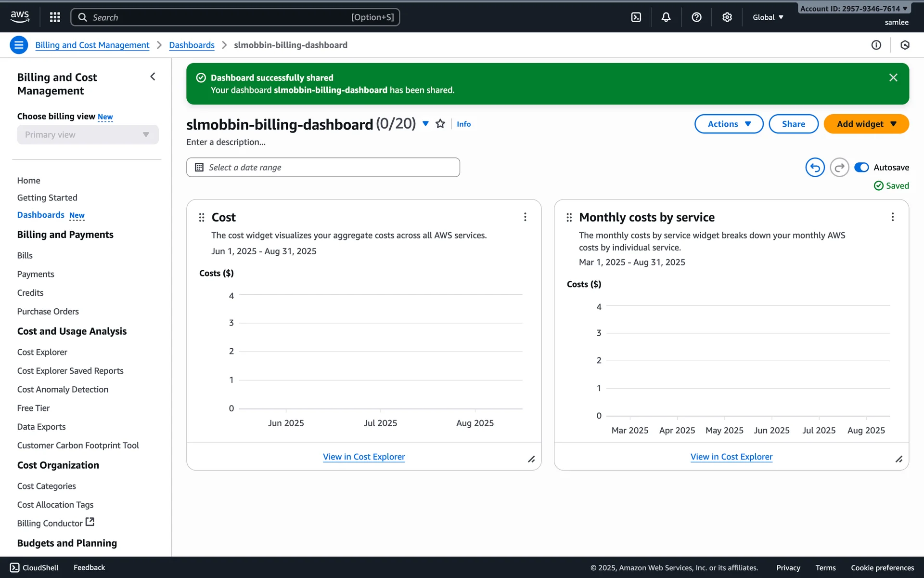This screenshot has height=578, width=924.
Task: Toggle the side navigation hamburger button
Action: tap(19, 45)
